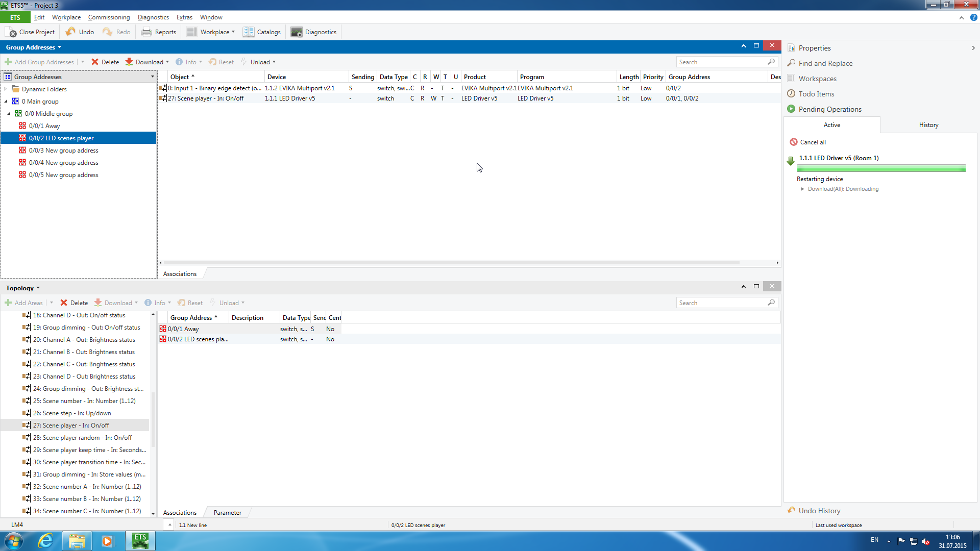Viewport: 980px width, 551px height.
Task: Open the Download dropdown arrow
Action: tap(167, 62)
